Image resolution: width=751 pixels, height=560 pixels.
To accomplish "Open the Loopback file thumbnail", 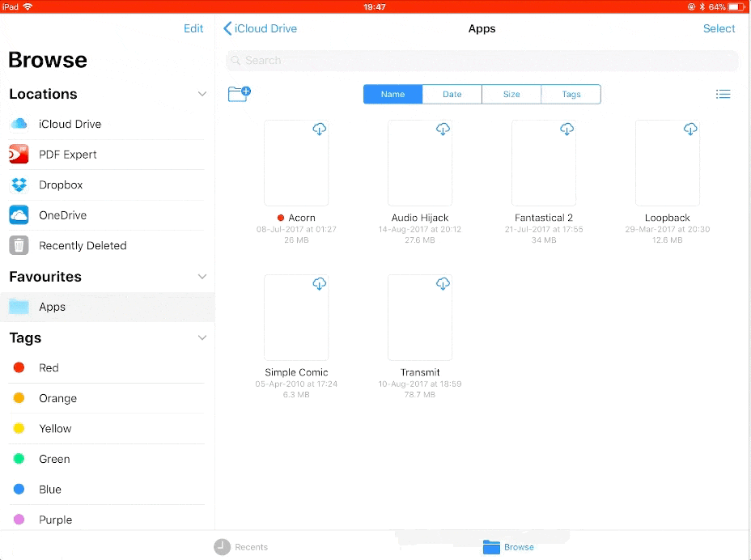I will click(667, 163).
